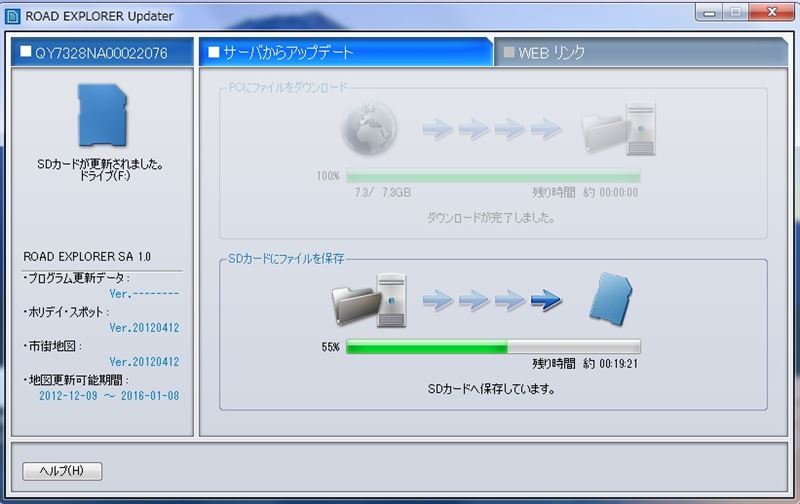Click the プログラム更新データ label
The width and height of the screenshot is (800, 504).
coord(76,278)
